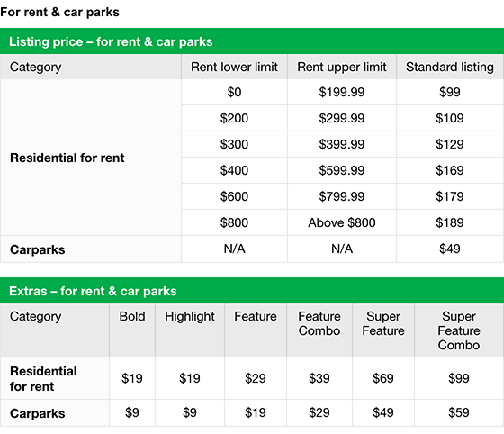
Task: Select the 'Highlight' extras column header
Action: 190,316
